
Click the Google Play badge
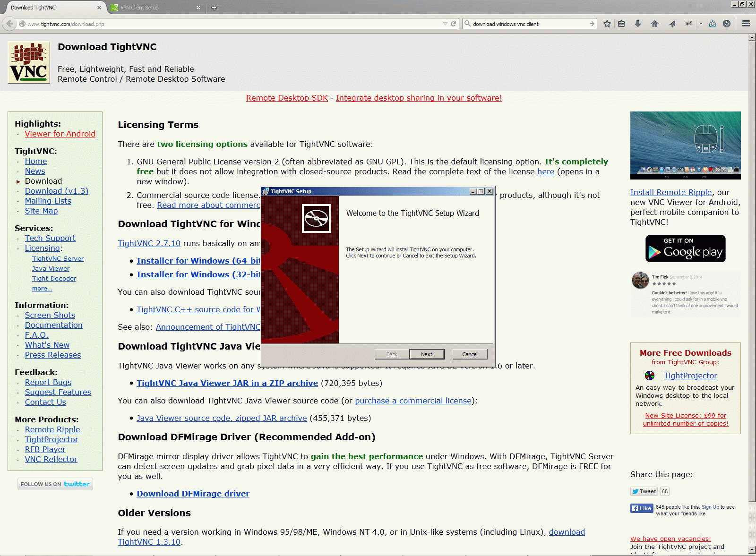tap(686, 248)
